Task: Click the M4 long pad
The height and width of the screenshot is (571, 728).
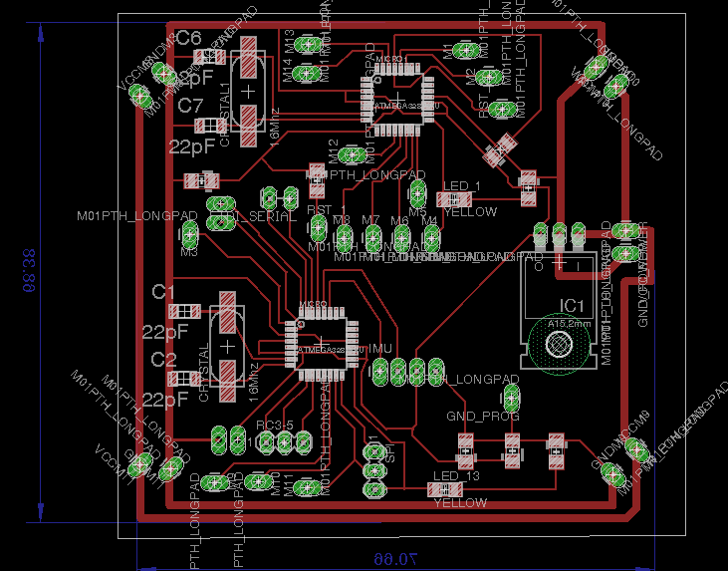Action: pos(431,238)
